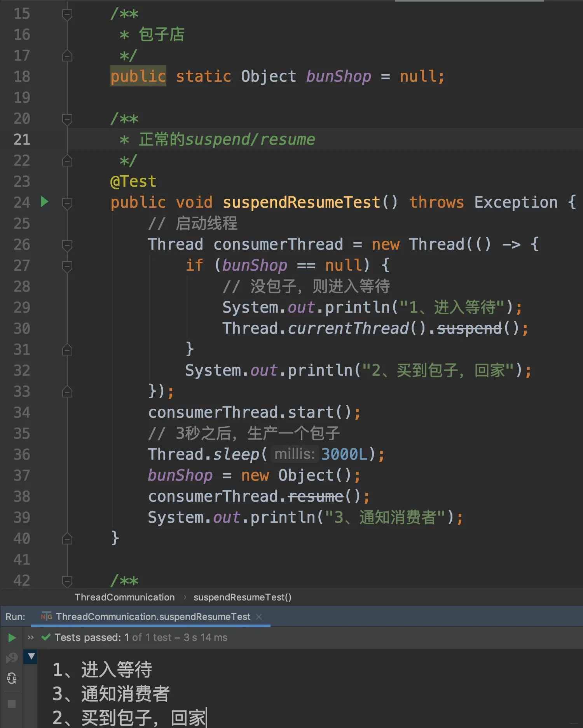Click the green tests passed checkmark
Screen dimensions: 583x728
(46, 637)
